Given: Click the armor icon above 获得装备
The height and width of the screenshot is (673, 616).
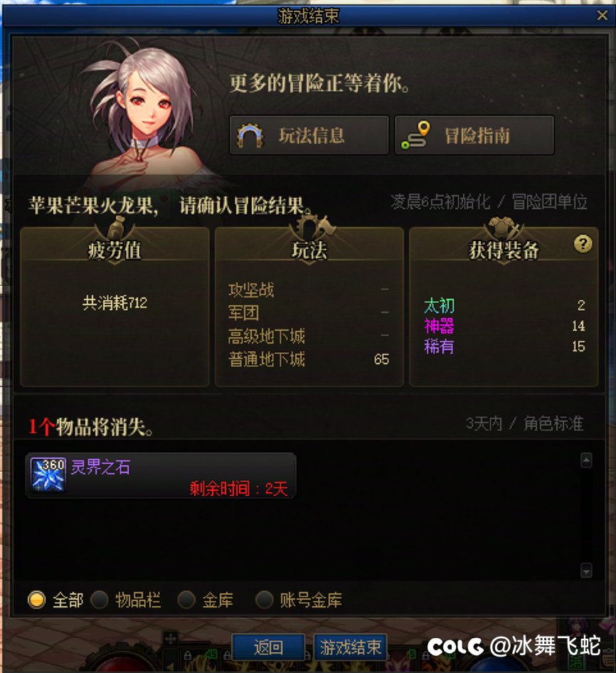Looking at the screenshot, I should tap(504, 228).
